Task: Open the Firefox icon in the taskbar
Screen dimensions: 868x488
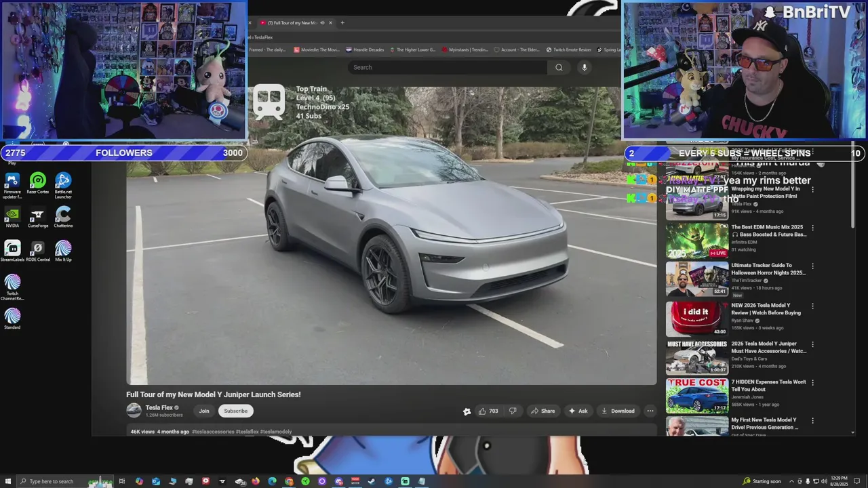Action: point(256,481)
